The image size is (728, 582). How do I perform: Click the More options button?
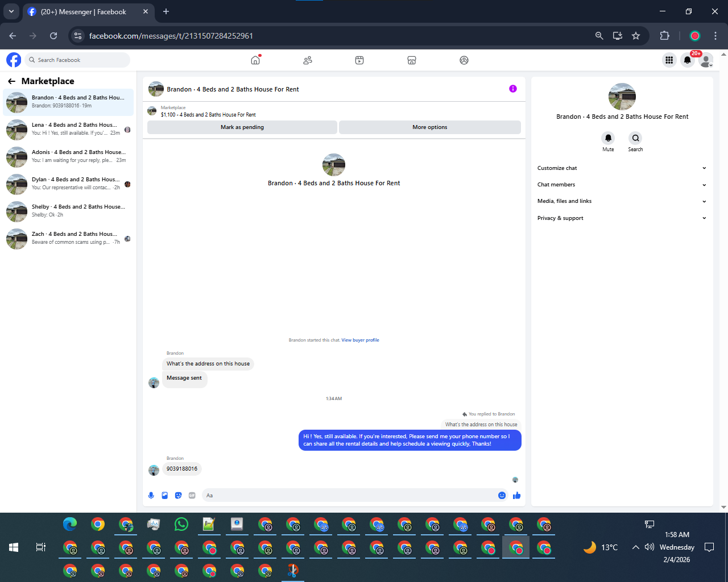point(430,127)
